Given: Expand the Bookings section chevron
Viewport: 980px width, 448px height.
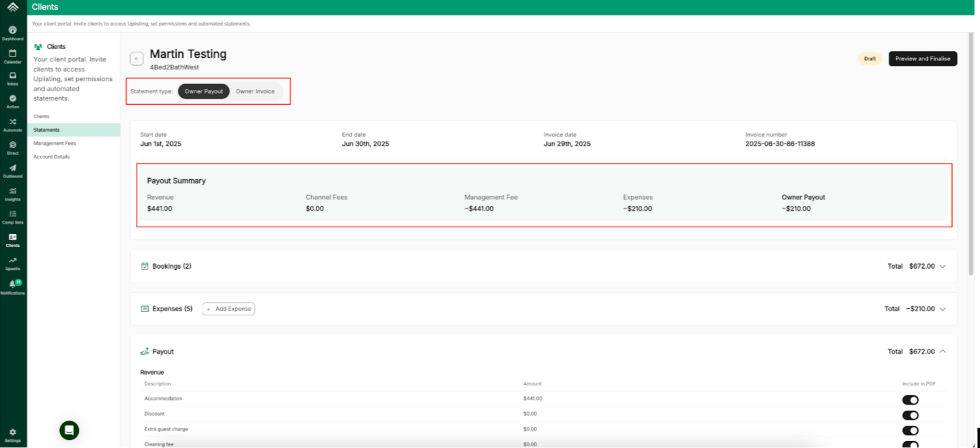Looking at the screenshot, I should click(943, 266).
